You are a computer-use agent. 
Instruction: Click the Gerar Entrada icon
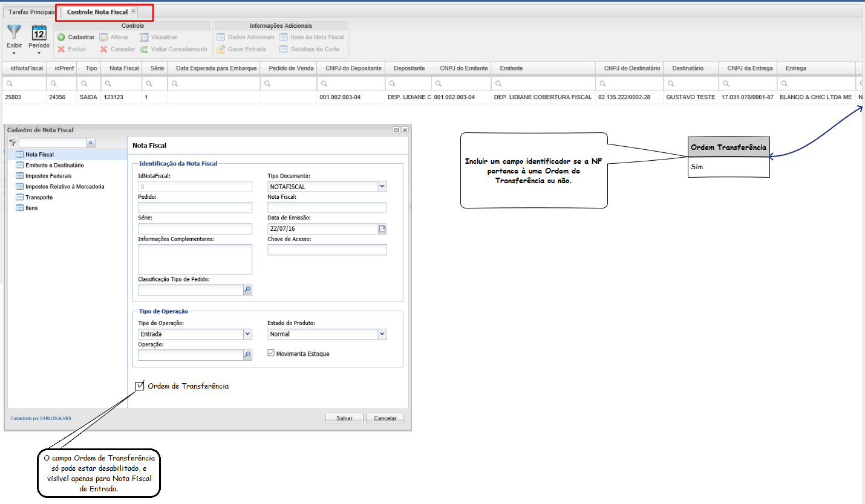click(221, 50)
